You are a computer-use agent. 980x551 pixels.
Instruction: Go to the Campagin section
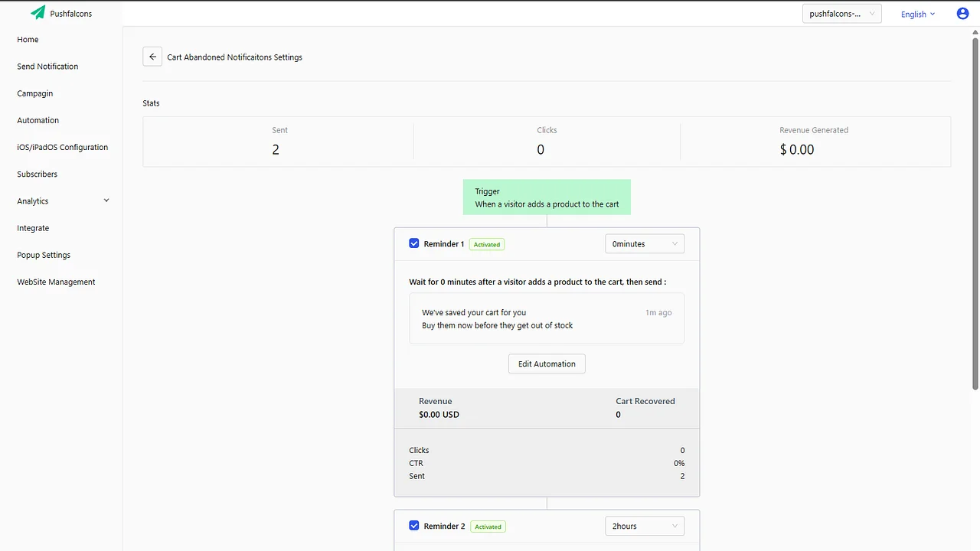[34, 93]
